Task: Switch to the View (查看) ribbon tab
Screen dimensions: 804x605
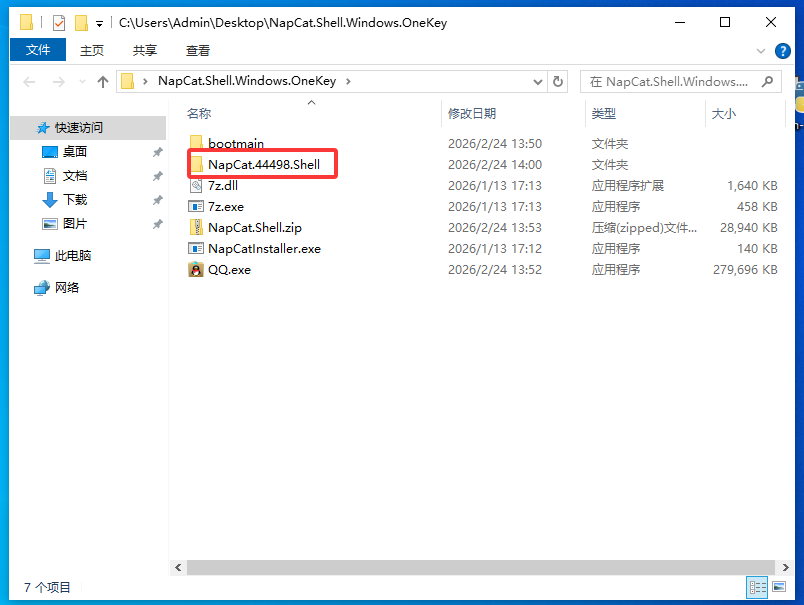Action: point(198,50)
